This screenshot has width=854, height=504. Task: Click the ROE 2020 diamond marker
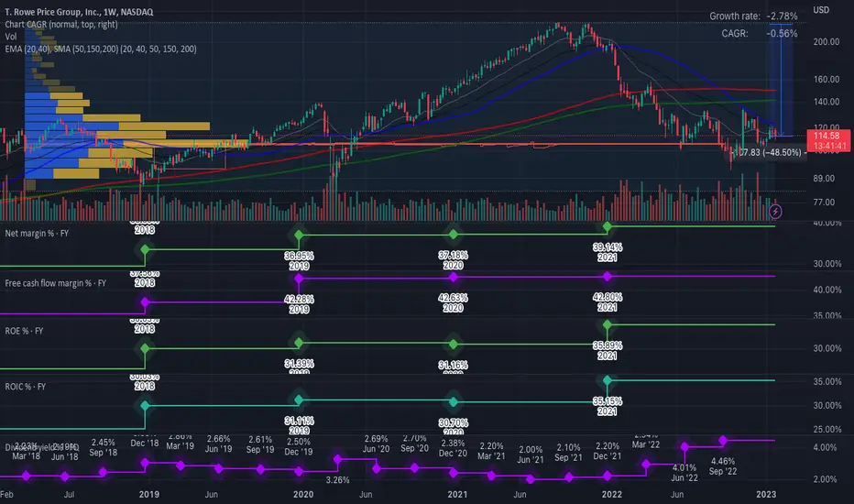point(454,344)
